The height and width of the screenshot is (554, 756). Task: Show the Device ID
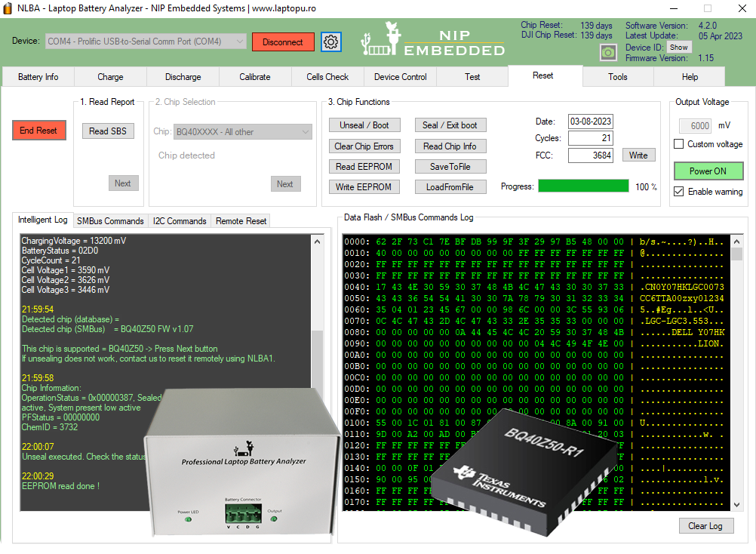coord(679,48)
